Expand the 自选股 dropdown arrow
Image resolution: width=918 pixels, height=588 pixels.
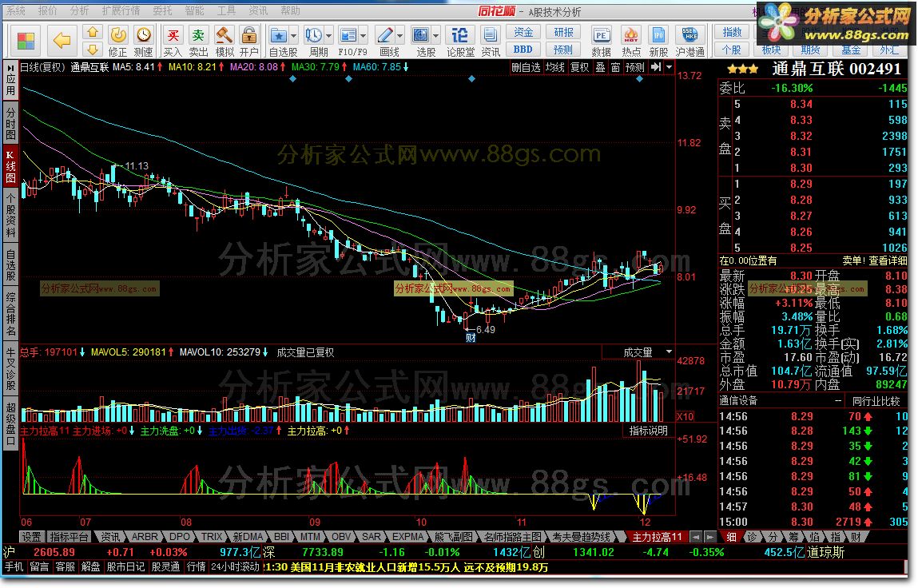[x=294, y=36]
